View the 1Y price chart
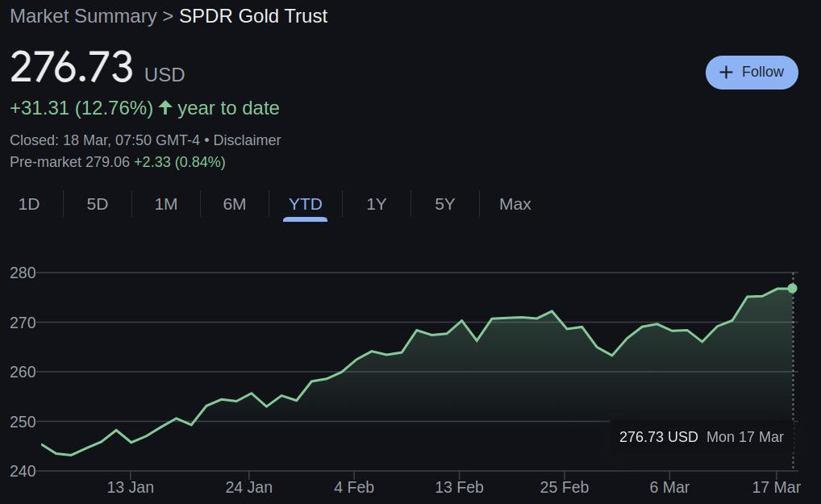 [377, 204]
